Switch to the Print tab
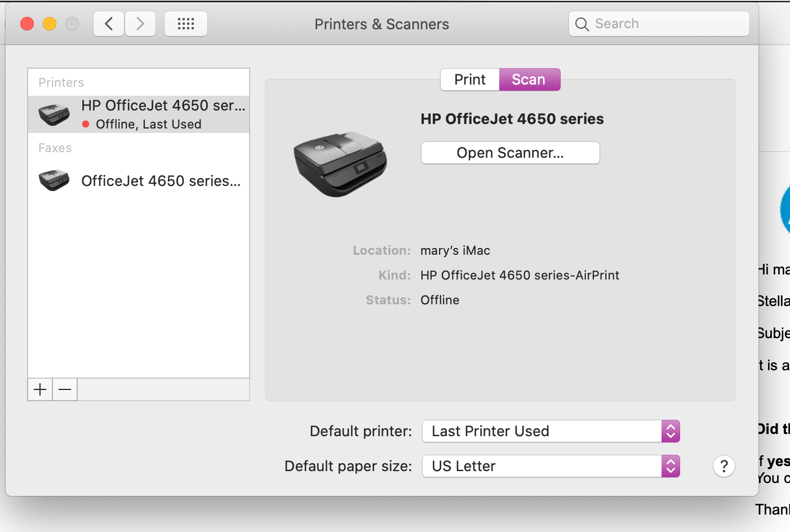The width and height of the screenshot is (790, 532). [470, 79]
